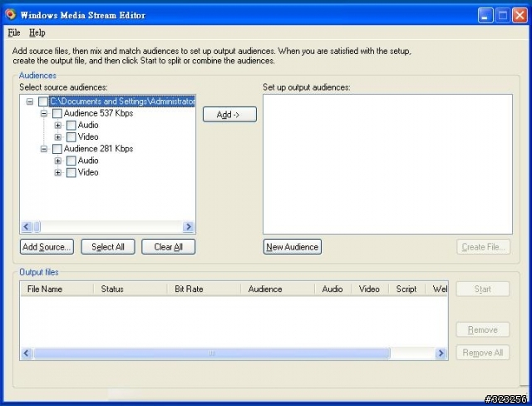This screenshot has width=532, height=406.
Task: Click the Audio column header
Action: point(333,289)
